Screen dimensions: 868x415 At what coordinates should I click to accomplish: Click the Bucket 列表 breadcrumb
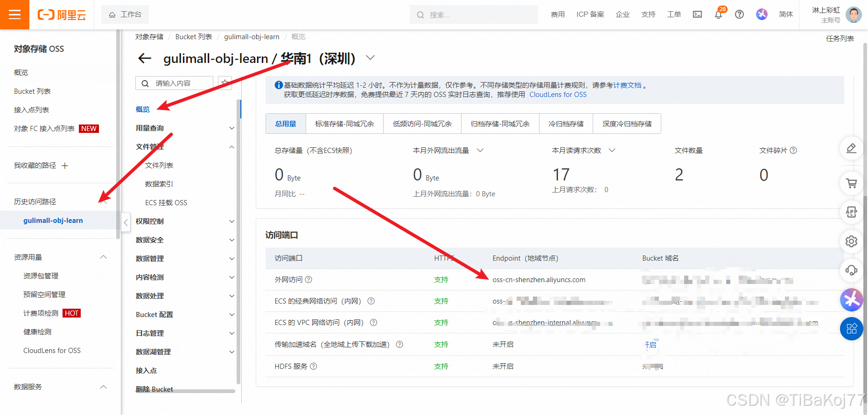pyautogui.click(x=194, y=37)
